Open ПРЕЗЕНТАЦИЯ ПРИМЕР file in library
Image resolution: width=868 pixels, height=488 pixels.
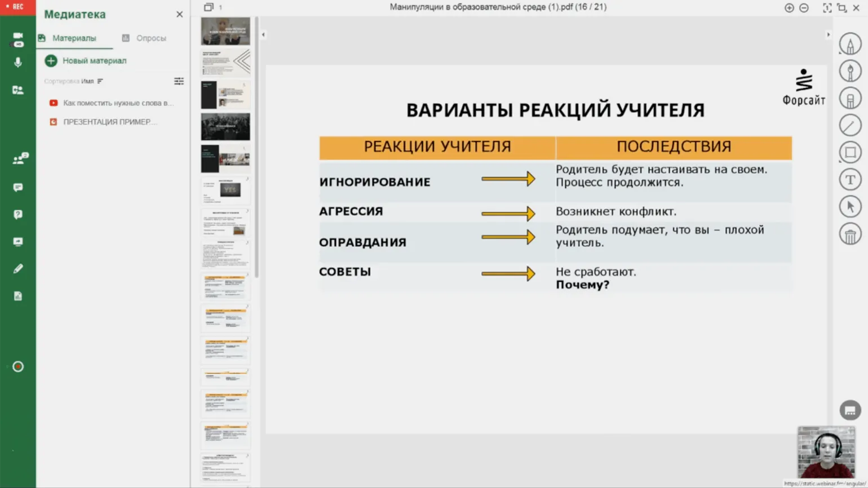(x=109, y=122)
